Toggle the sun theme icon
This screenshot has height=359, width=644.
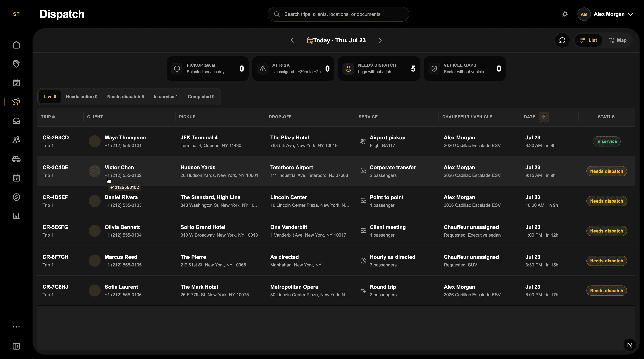(565, 14)
